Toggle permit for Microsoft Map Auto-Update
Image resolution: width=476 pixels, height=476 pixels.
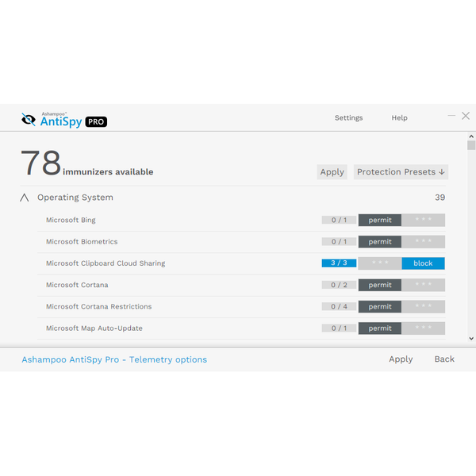coord(380,328)
